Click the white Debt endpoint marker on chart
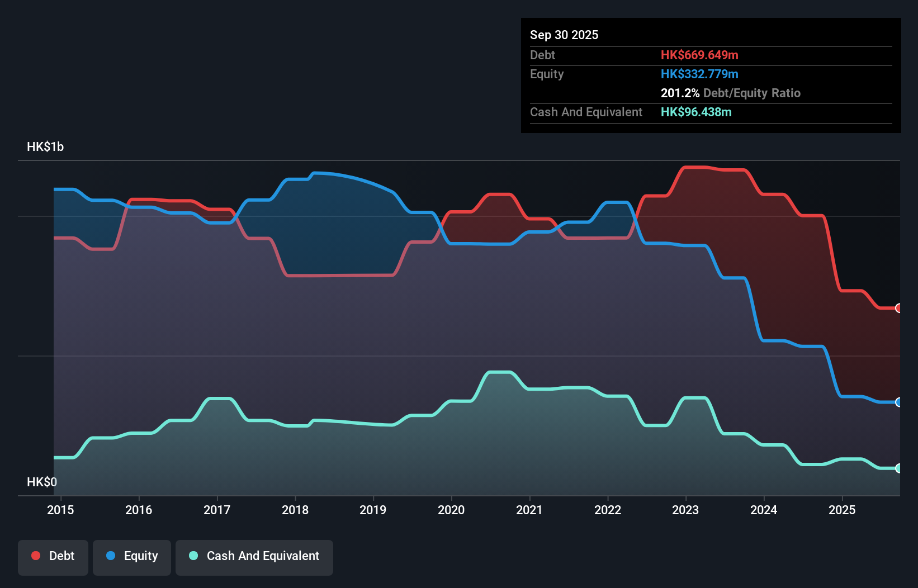 click(899, 308)
